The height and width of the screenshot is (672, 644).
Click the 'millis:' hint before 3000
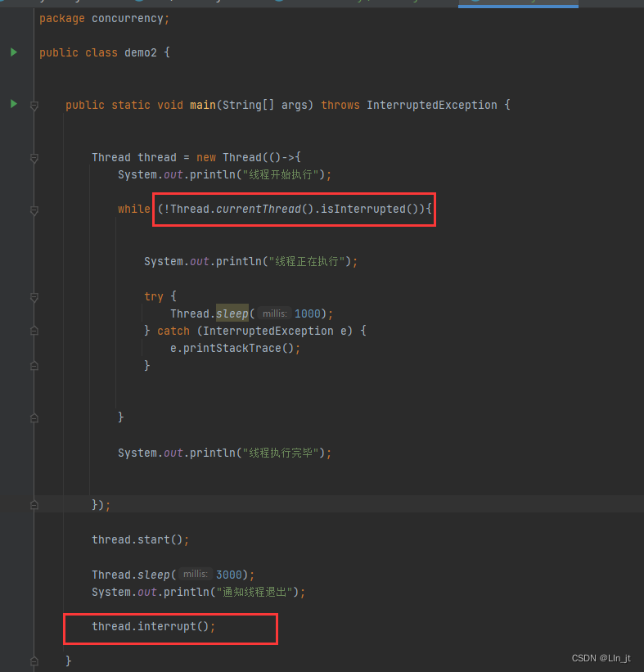[x=196, y=575]
